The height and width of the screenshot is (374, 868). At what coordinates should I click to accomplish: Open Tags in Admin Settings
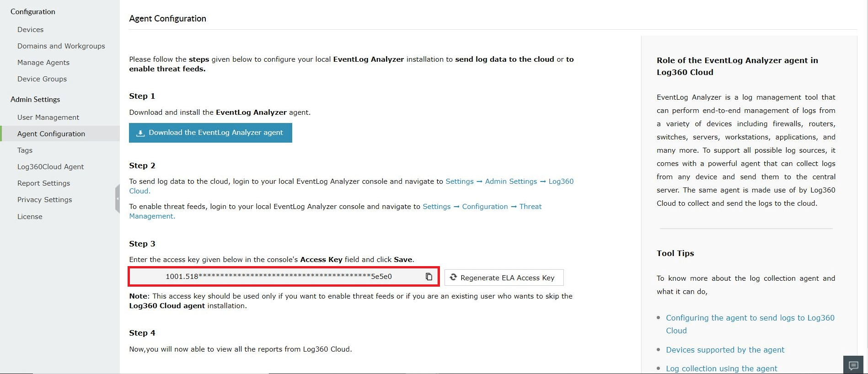(x=25, y=150)
